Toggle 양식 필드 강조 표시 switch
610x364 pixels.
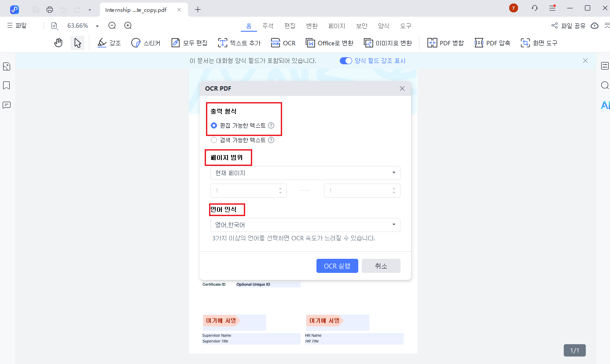tap(346, 61)
